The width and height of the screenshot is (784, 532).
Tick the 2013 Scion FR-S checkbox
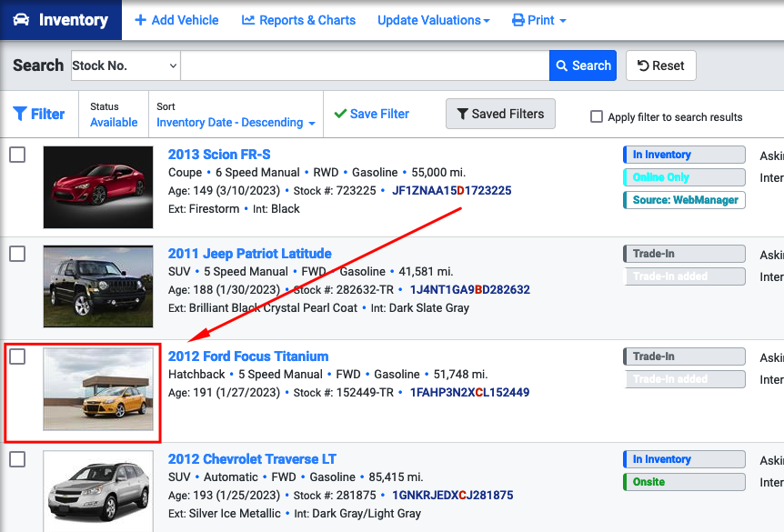click(17, 155)
